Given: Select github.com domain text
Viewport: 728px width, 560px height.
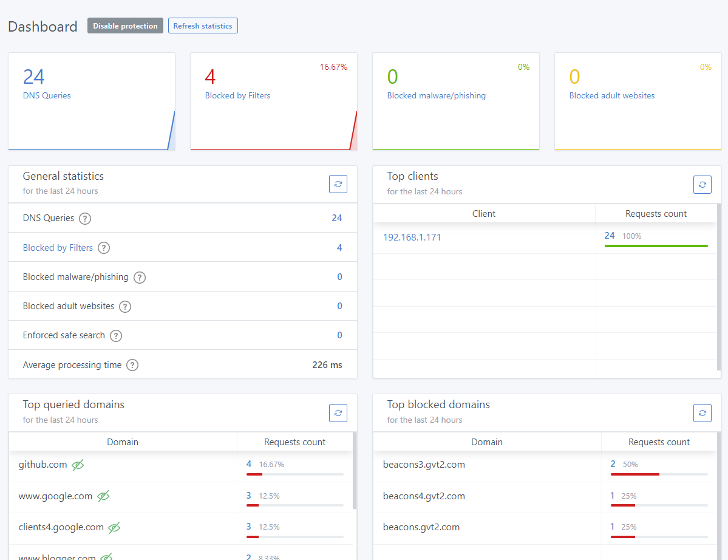Looking at the screenshot, I should tap(43, 465).
